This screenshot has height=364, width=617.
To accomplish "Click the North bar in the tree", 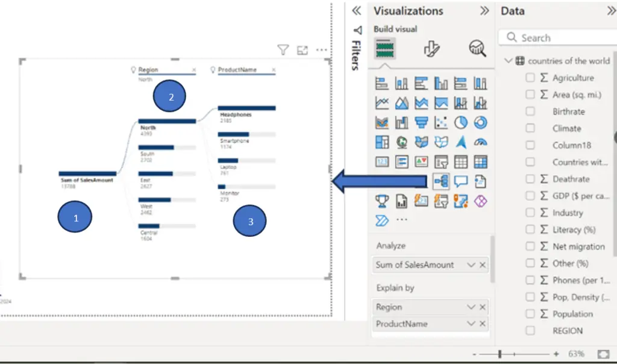I will [167, 121].
